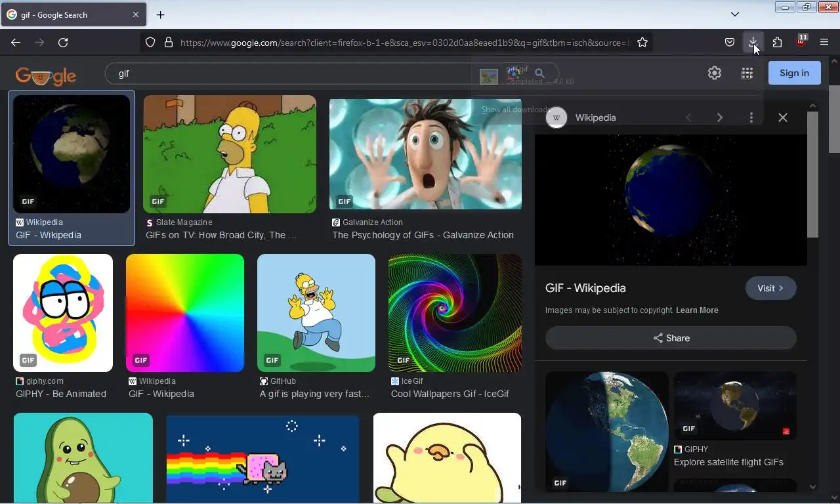Click the uBlock extension icon with badge

click(x=801, y=42)
